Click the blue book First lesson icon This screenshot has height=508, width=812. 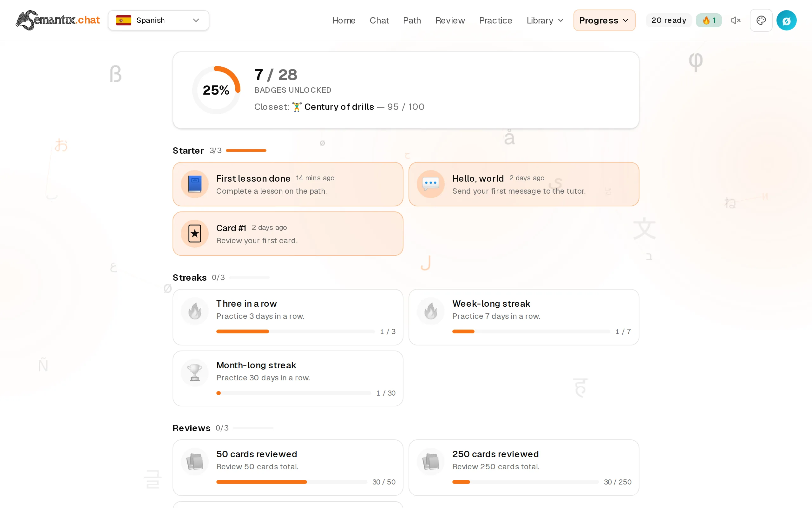click(x=195, y=184)
